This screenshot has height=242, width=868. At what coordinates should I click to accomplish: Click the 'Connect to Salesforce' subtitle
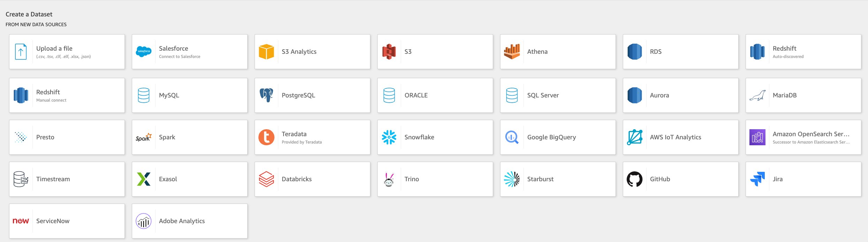pyautogui.click(x=180, y=57)
